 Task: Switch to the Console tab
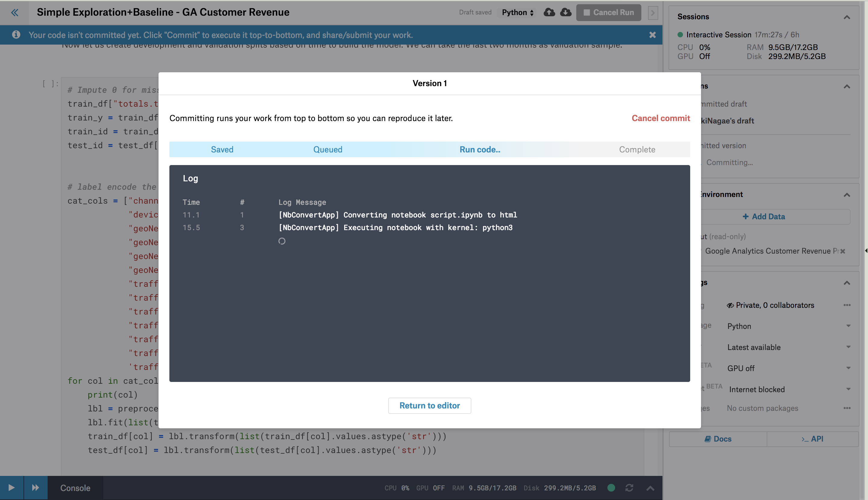[75, 488]
